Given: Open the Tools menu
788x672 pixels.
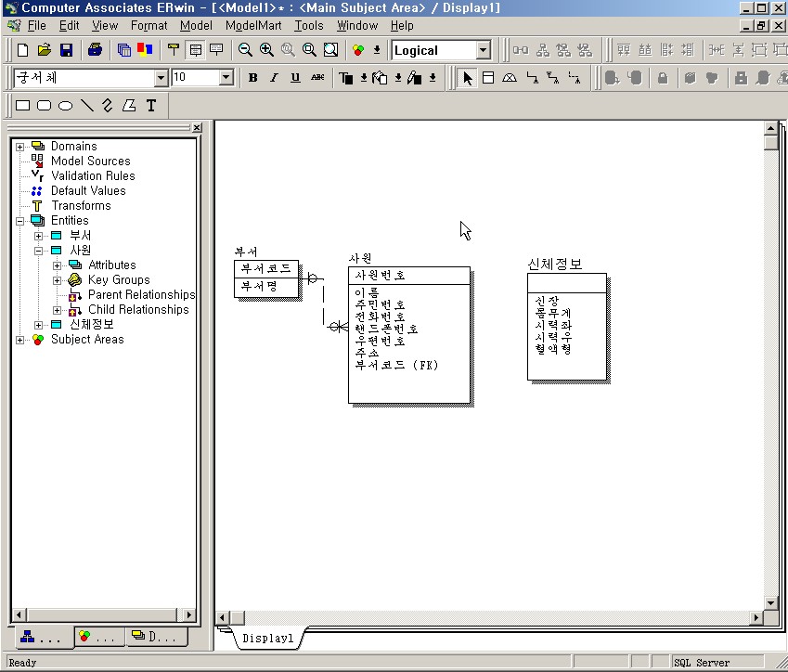Looking at the screenshot, I should pos(308,26).
